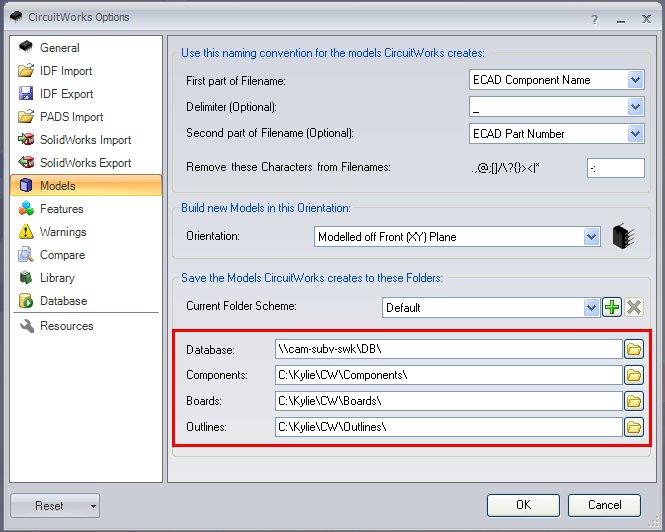Viewport: 665px width, 532px height.
Task: Open the Current Folder Scheme dropdown
Action: (x=591, y=307)
